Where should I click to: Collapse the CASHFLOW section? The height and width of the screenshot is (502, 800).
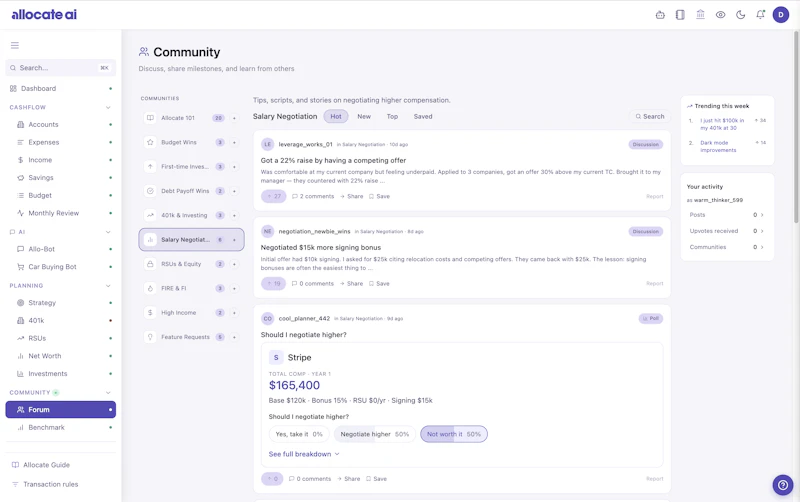pyautogui.click(x=108, y=108)
